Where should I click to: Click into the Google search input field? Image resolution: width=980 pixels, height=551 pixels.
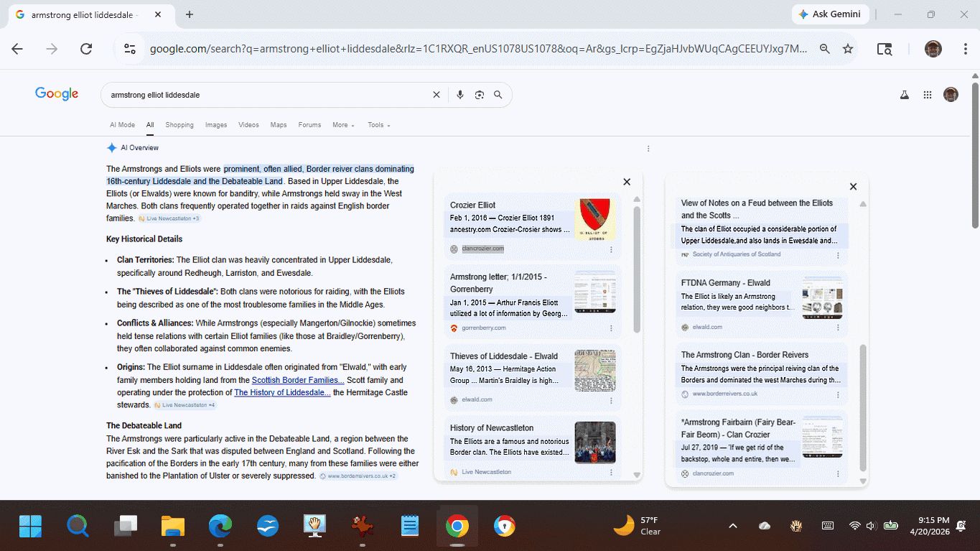click(266, 95)
